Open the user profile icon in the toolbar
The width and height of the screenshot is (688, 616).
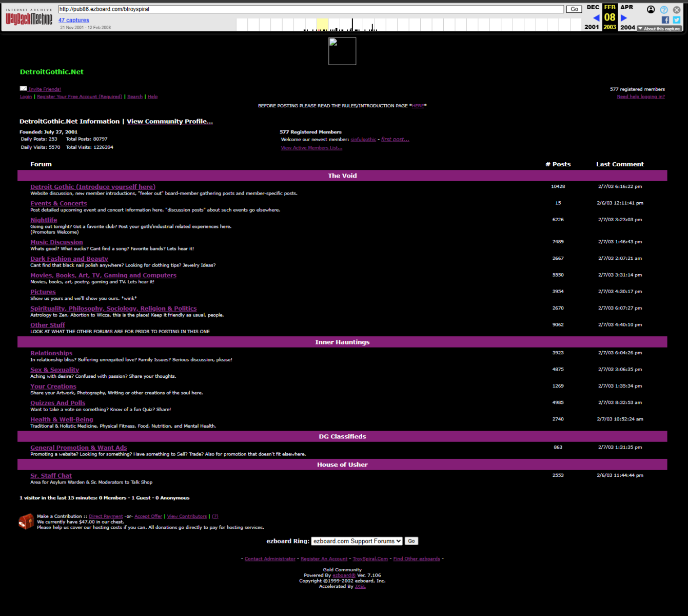pyautogui.click(x=651, y=9)
